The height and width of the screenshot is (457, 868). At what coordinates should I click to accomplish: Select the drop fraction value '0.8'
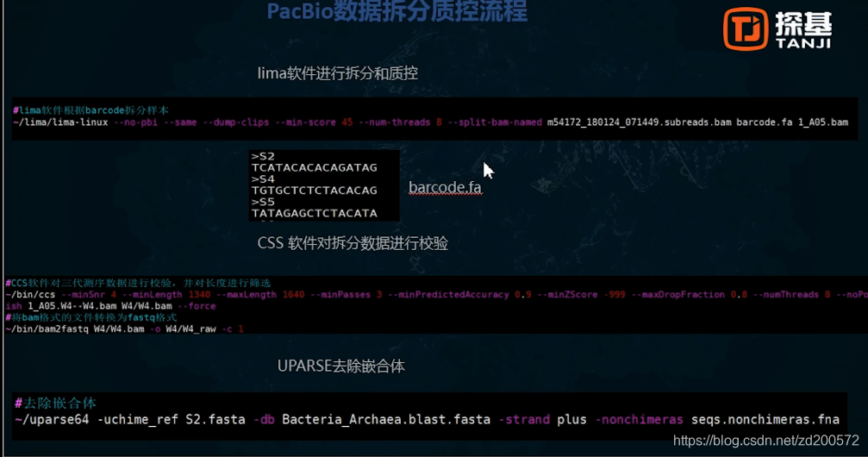(x=739, y=295)
